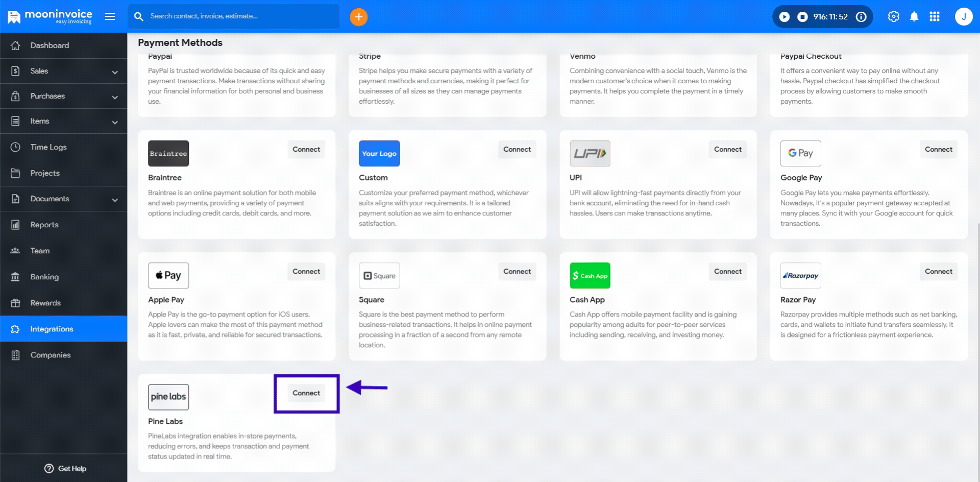
Task: Open Team page
Action: pos(63,251)
